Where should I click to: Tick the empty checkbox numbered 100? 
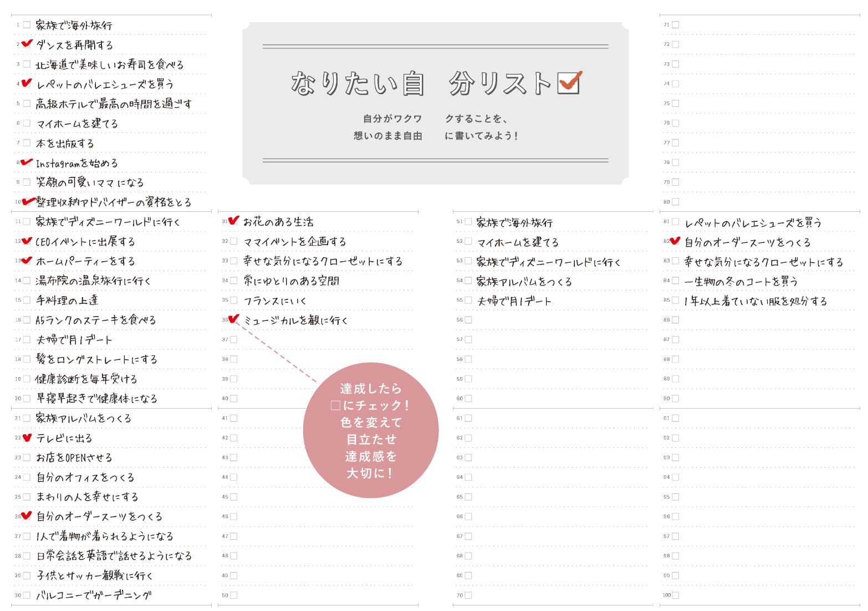(676, 595)
